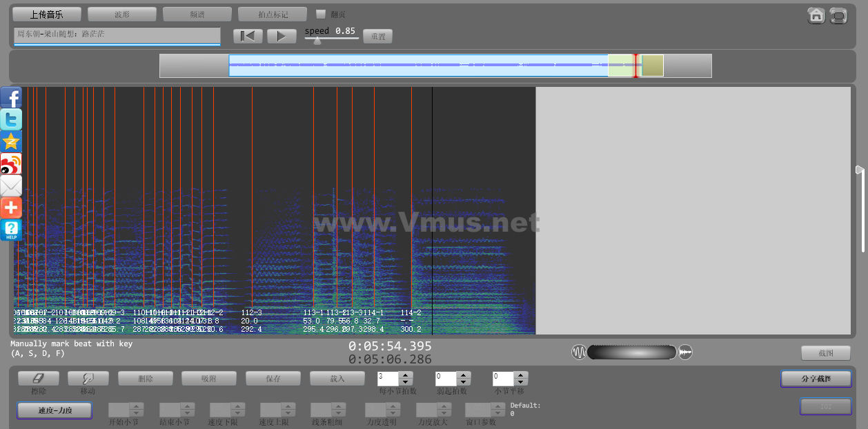
Task: Share this page on Facebook
Action: click(11, 97)
